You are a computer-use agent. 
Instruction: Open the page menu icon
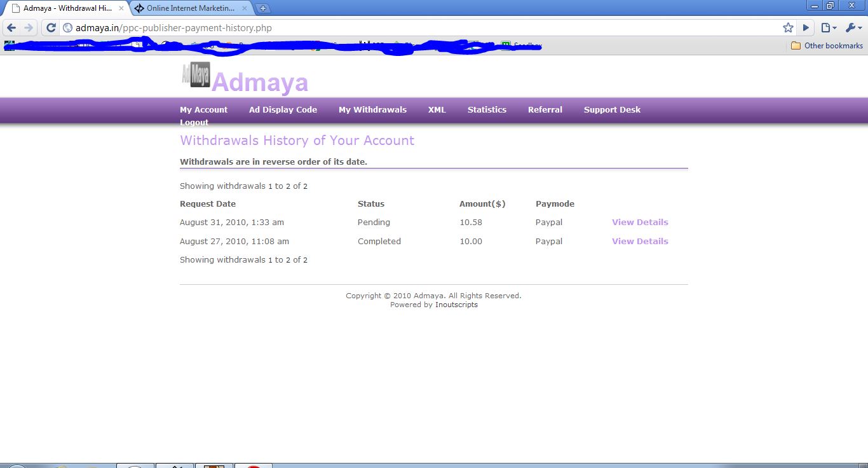829,27
